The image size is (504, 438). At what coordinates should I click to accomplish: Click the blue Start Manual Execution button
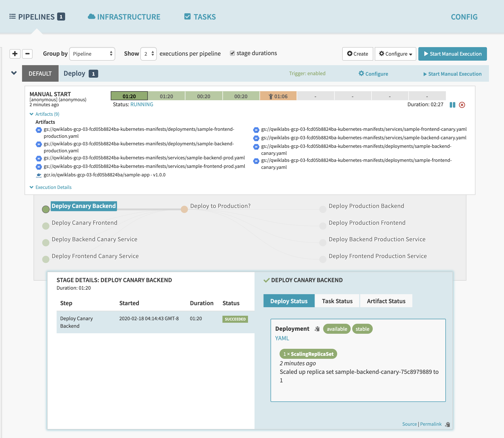coord(452,54)
